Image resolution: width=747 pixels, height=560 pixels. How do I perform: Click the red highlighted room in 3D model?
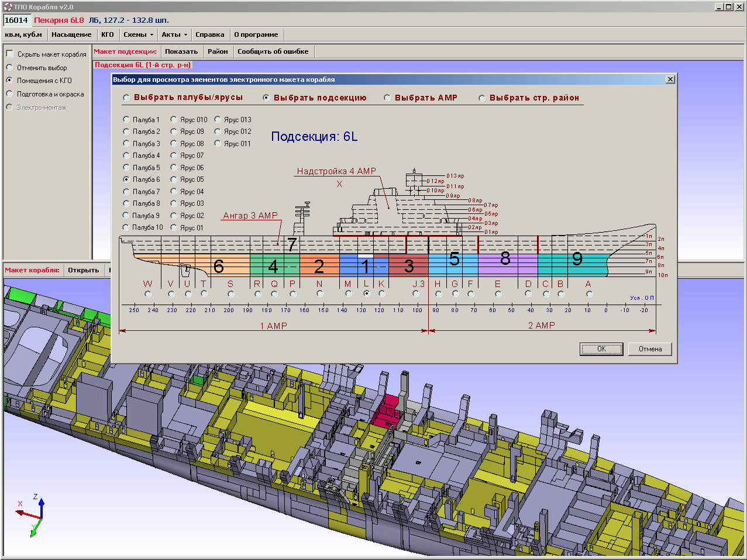click(387, 413)
